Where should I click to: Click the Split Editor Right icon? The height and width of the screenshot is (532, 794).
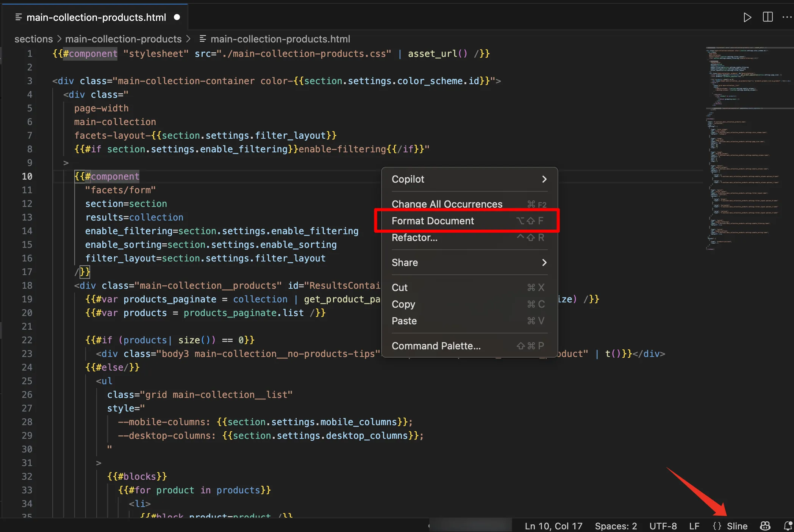[767, 17]
